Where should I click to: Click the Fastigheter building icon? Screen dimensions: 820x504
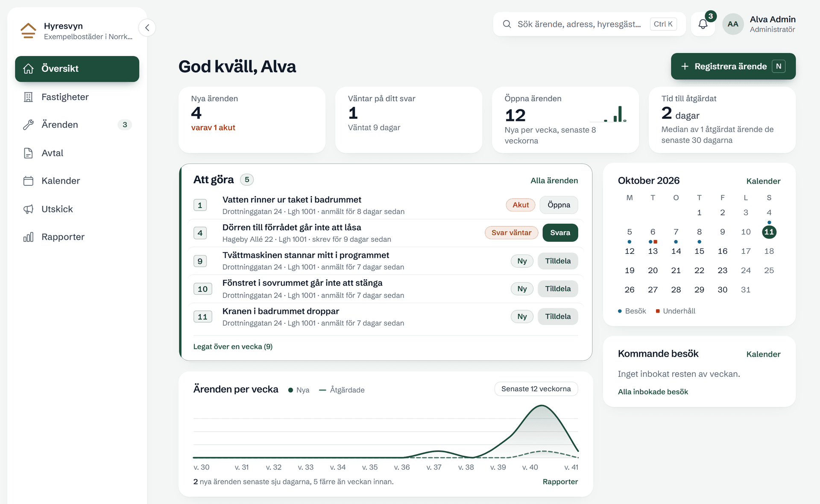click(28, 97)
